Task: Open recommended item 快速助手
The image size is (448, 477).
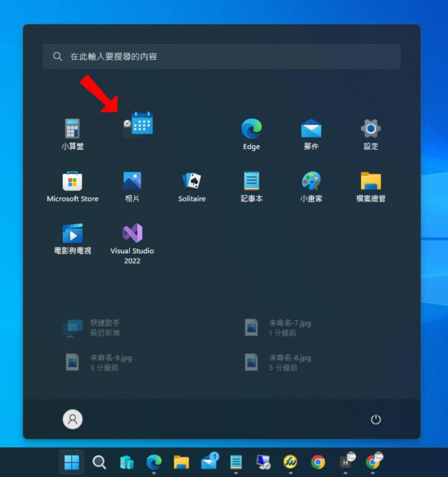Action: (91, 328)
